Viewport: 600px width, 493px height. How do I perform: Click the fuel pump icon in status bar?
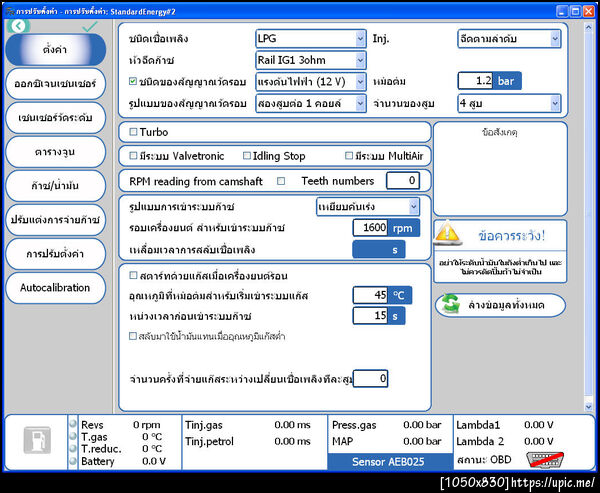37,440
